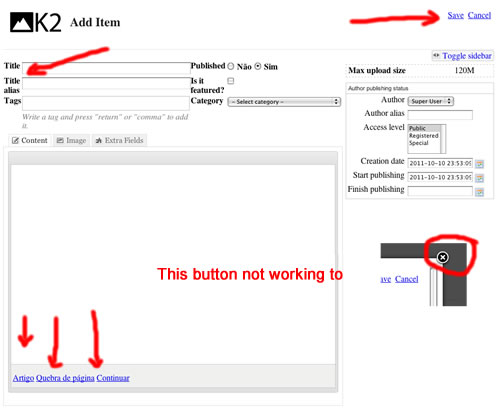Select the Não published radio button
Screen dimensions: 500x408
click(x=231, y=66)
